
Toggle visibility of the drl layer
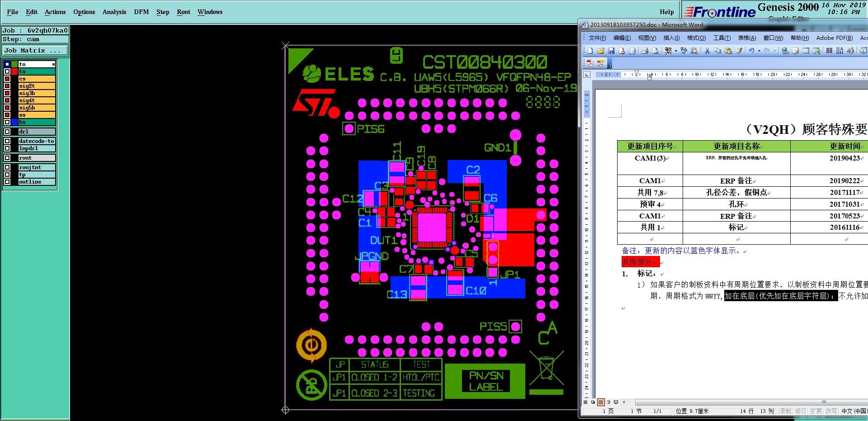pos(7,132)
